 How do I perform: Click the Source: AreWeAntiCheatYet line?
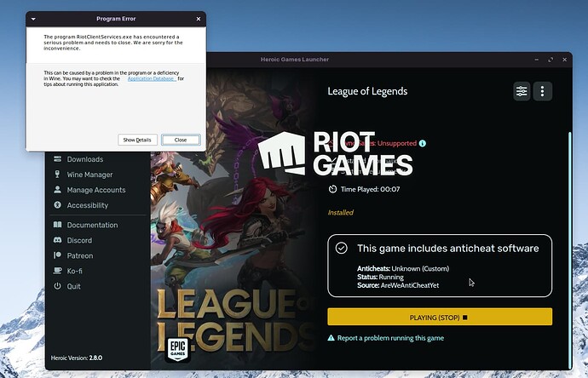[398, 285]
